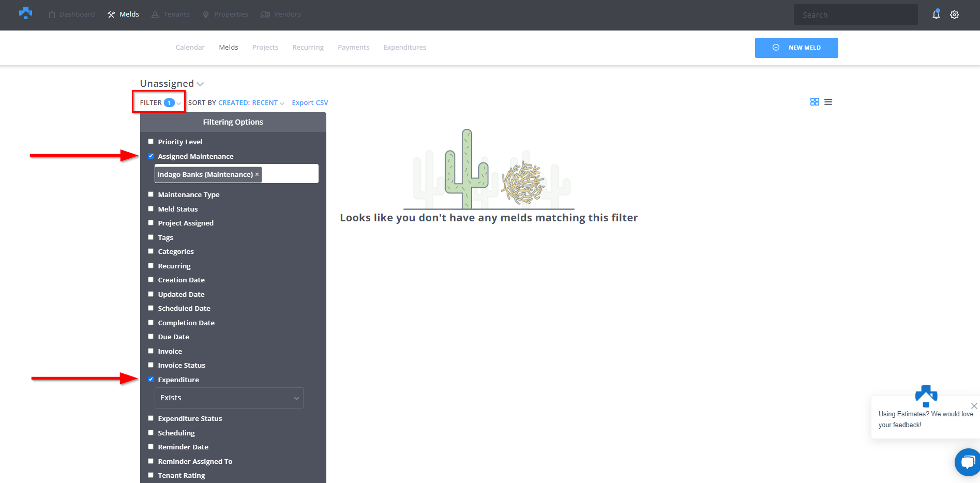This screenshot has width=980, height=483.
Task: Check the Updated Date filter
Action: [x=151, y=294]
